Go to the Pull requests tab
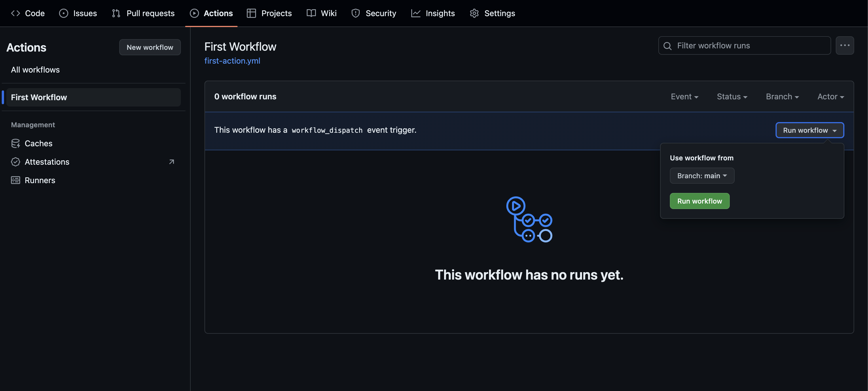Viewport: 868px width, 391px height. click(143, 13)
